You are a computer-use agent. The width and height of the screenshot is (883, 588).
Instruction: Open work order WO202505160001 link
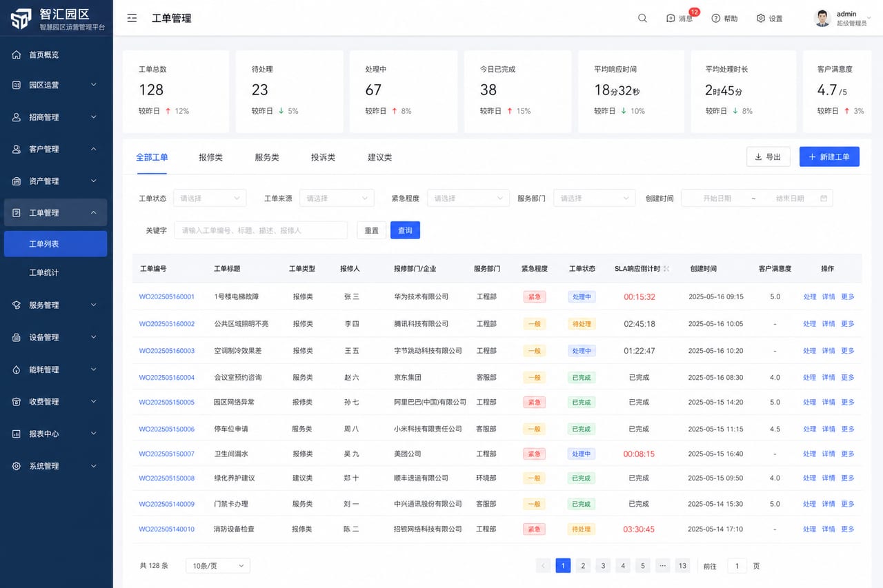167,297
